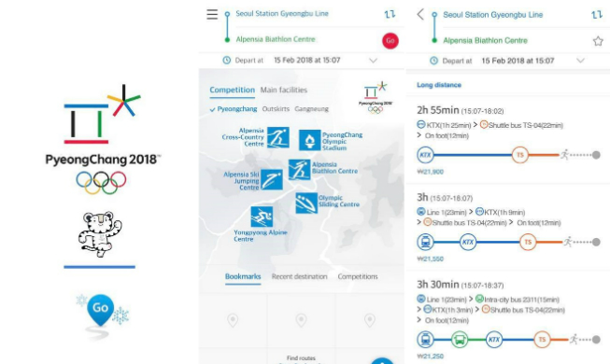The height and width of the screenshot is (364, 610).
Task: Tap Olympic Sliding Centre icon
Action: tap(306, 203)
